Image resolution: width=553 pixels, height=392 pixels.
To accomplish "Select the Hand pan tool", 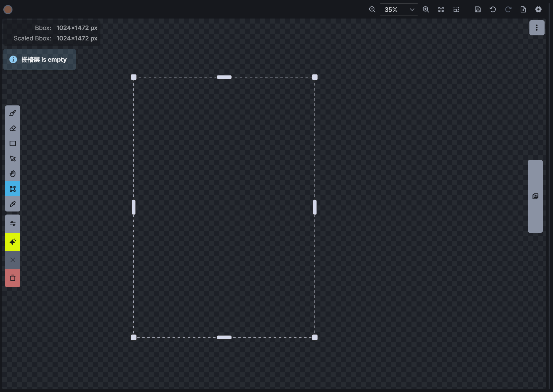I will click(13, 174).
